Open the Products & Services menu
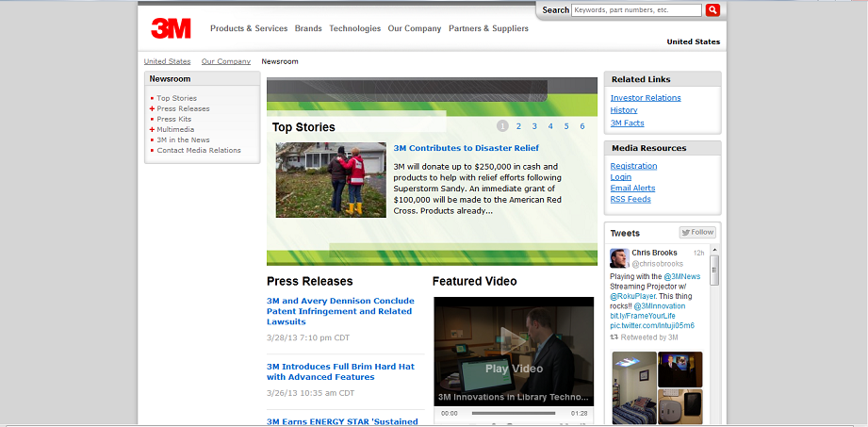 tap(249, 28)
